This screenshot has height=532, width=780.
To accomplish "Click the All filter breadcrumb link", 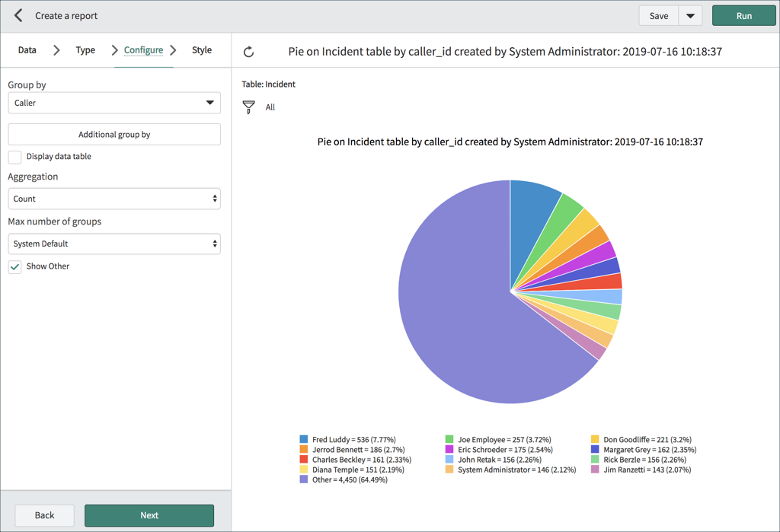I will coord(270,107).
